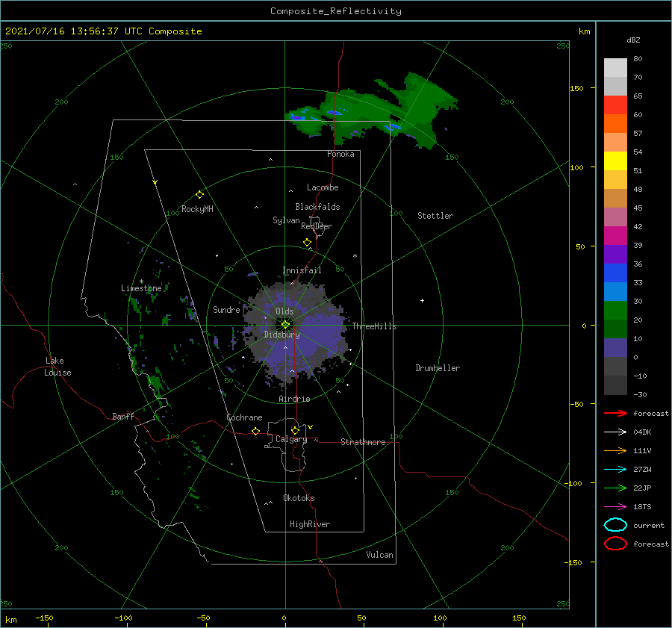Click the Stettler city label
Image resolution: width=672 pixels, height=628 pixels.
click(435, 216)
